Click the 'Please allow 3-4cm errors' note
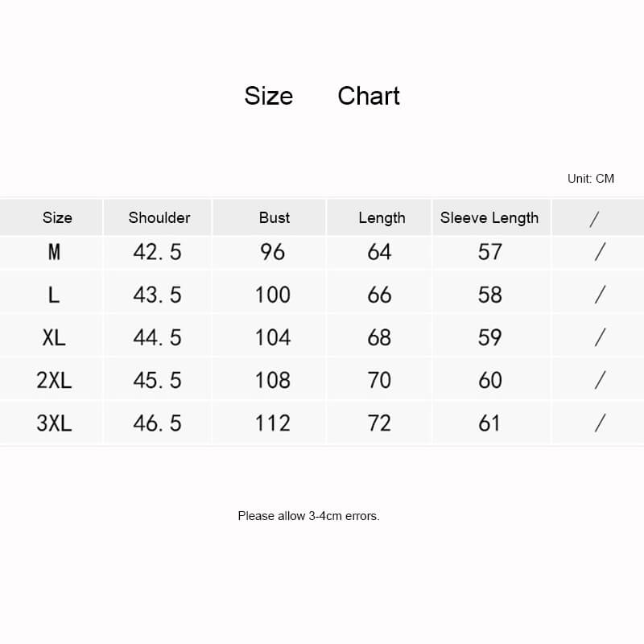This screenshot has height=644, width=644. (308, 516)
